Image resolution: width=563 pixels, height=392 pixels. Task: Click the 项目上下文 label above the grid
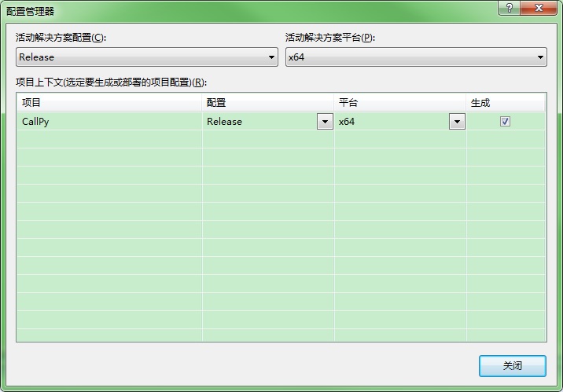point(112,82)
